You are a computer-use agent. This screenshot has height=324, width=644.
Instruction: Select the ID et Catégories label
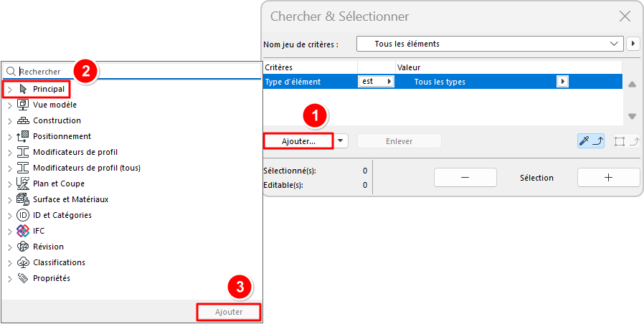pos(62,215)
